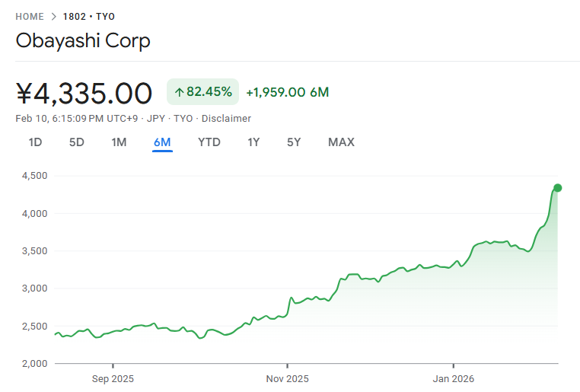Click the ¥4,335.00 stock price
Screen dimensions: 580x392
[x=84, y=94]
